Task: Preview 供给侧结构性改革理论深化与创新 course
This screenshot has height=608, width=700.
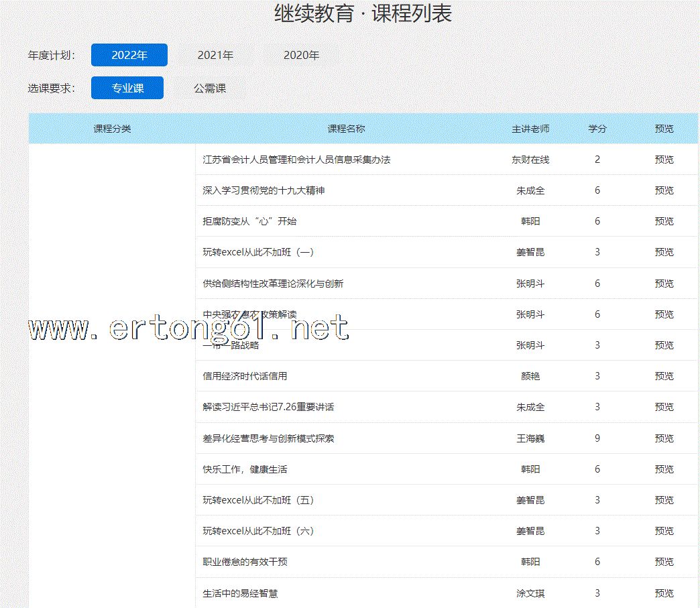Action: [x=664, y=284]
